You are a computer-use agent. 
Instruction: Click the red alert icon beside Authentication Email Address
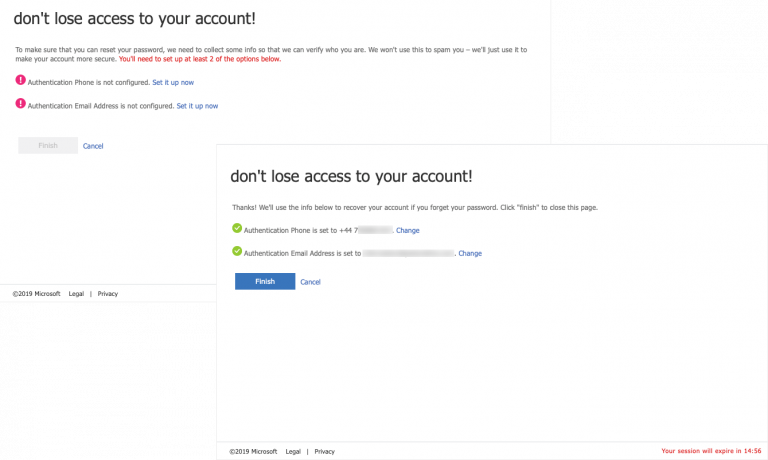coord(21,103)
